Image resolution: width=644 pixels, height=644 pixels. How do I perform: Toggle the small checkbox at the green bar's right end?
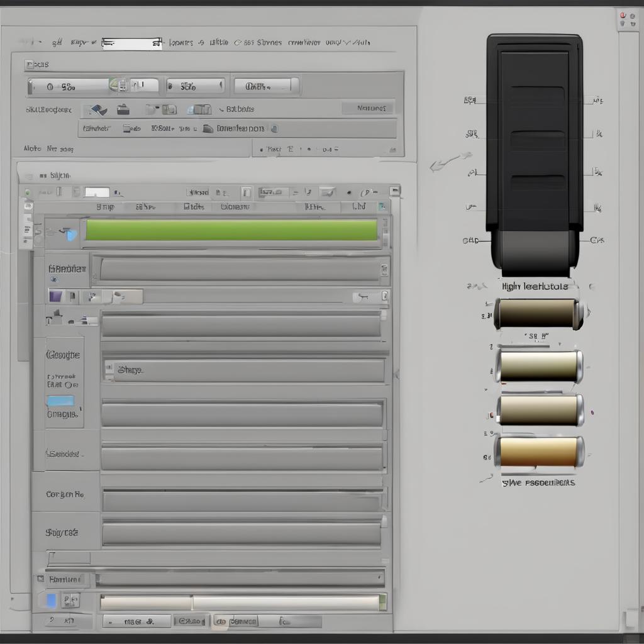click(384, 230)
